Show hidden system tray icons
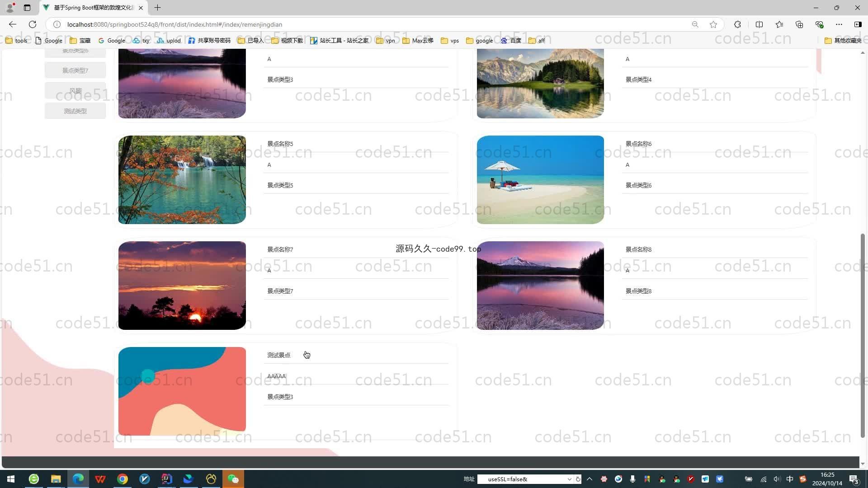The height and width of the screenshot is (488, 868). (590, 479)
